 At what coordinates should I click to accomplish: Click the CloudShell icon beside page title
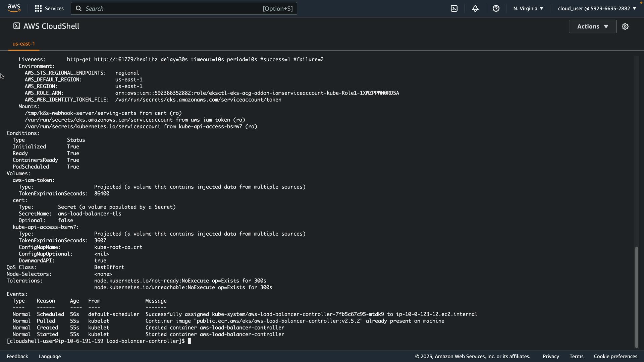[16, 26]
